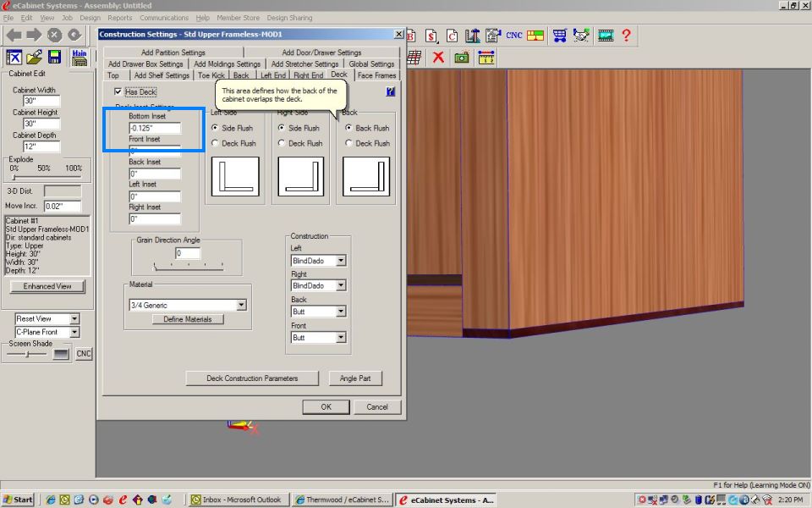Select Left Side 'Deck Flush' radio button
This screenshot has height=508, width=812.
coord(214,143)
